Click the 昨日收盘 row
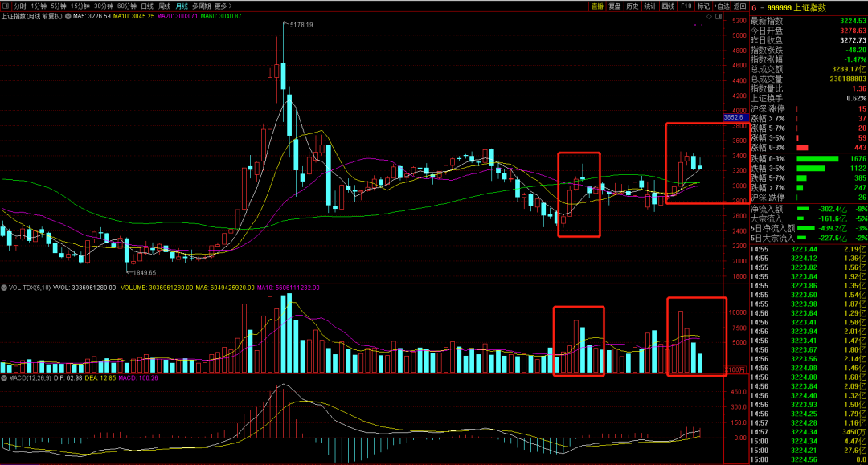Image resolution: width=868 pixels, height=465 pixels. point(809,40)
